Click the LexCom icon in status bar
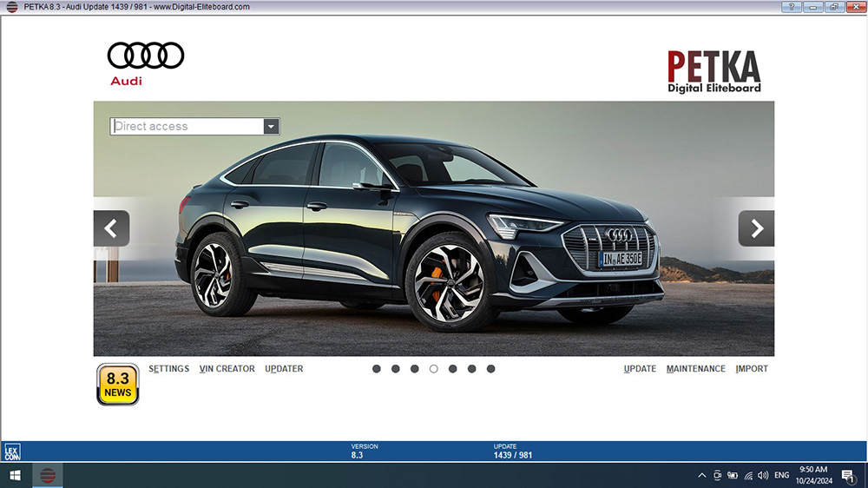 (x=12, y=452)
